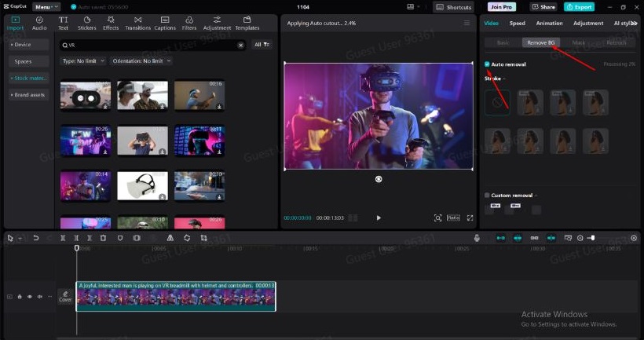The image size is (644, 340).
Task: Select the Crop tool in timeline toolbar
Action: 203,238
